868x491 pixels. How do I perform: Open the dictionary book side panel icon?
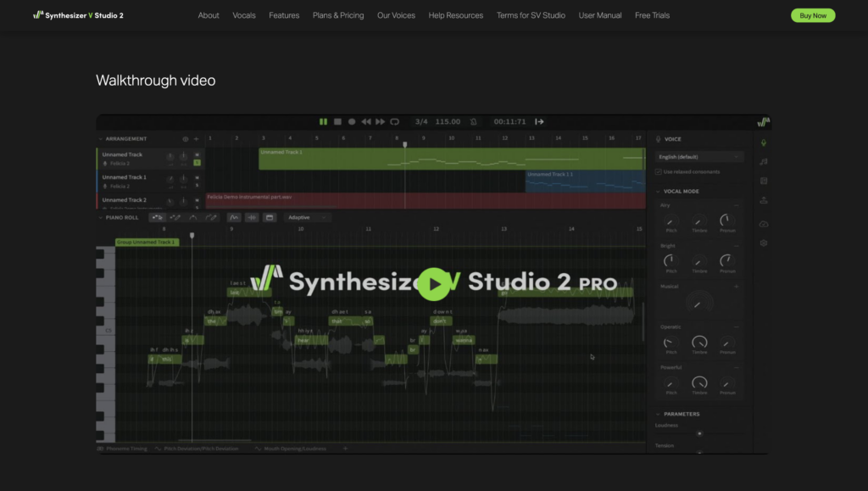pos(764,181)
